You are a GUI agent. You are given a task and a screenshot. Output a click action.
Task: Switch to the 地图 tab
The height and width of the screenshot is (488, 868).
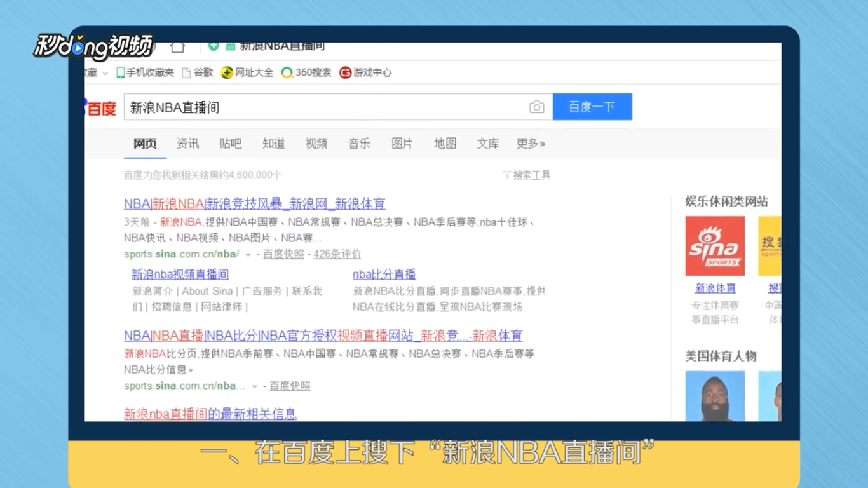[445, 144]
